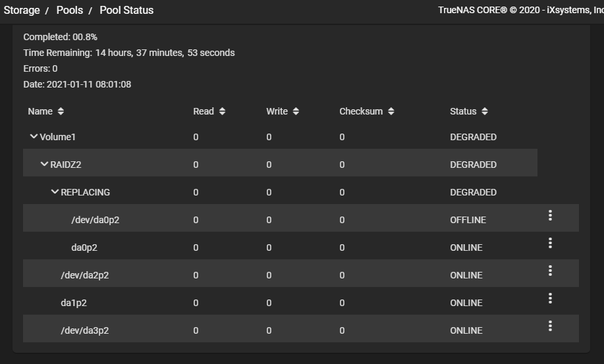This screenshot has width=604, height=364.
Task: Open three-dot menu for da1p2
Action: pos(550,299)
